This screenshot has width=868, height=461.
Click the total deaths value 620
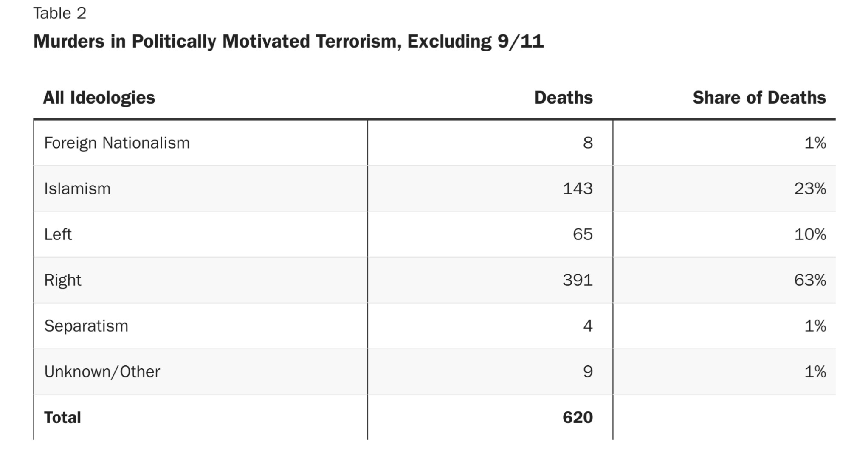coord(578,418)
